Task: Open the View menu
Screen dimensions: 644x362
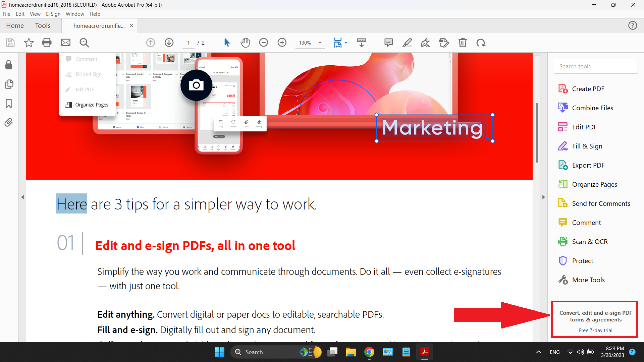Action: coord(35,14)
